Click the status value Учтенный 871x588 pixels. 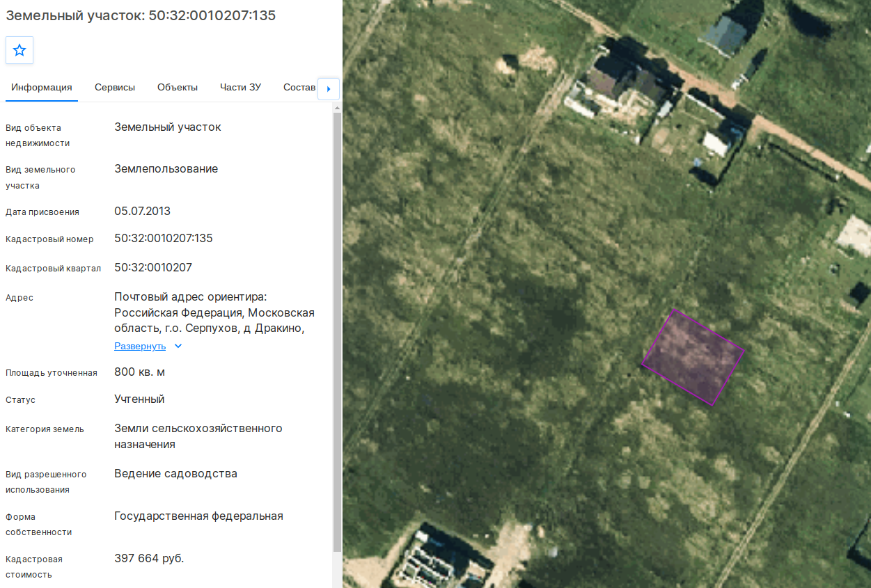[x=139, y=399]
